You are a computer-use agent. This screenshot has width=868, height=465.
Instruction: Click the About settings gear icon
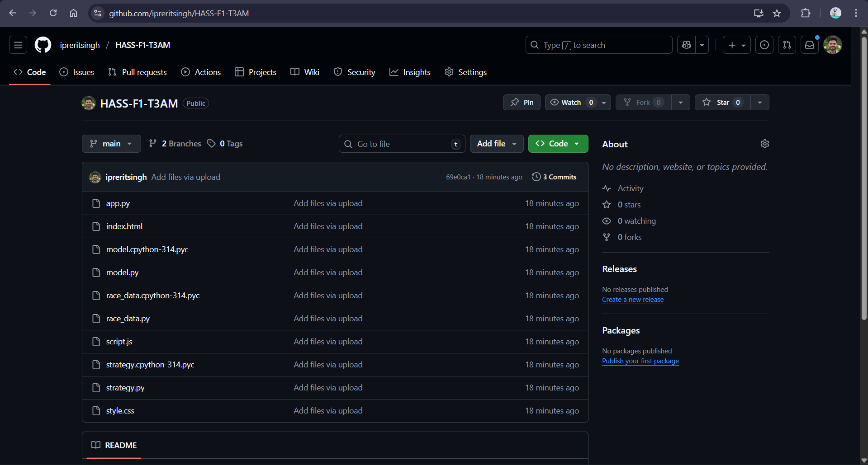pyautogui.click(x=765, y=144)
